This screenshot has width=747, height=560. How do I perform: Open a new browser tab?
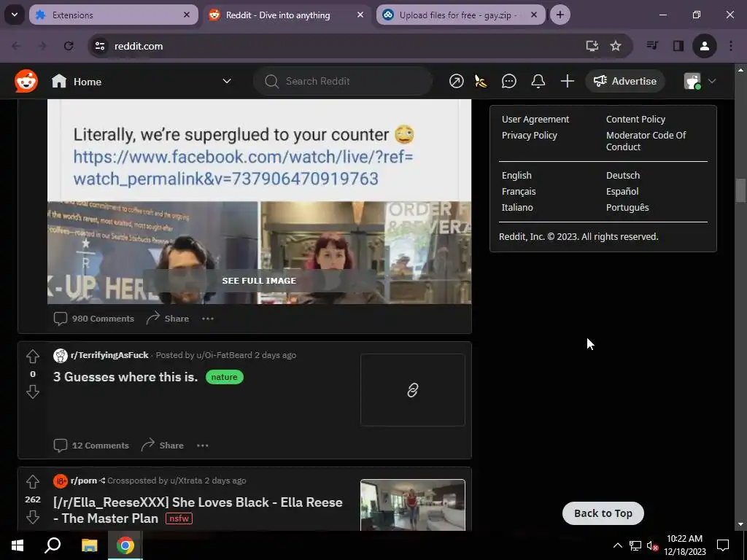coord(560,15)
